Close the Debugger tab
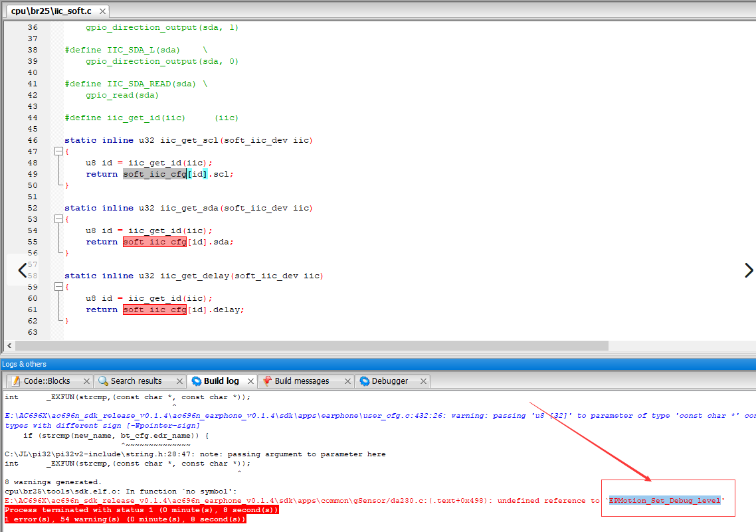756x532 pixels. coord(423,381)
